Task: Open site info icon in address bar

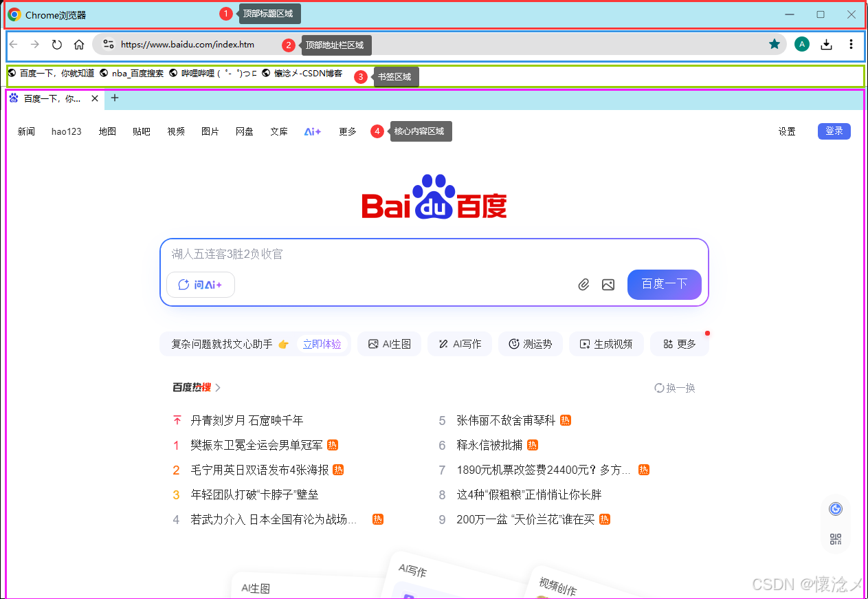Action: (109, 45)
